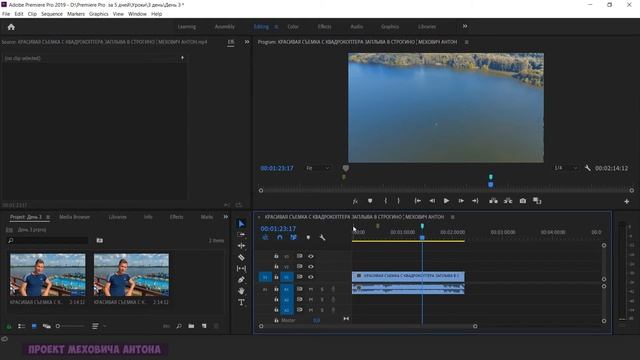Open Program monitor panel menu
This screenshot has height=360, width=640.
tap(467, 42)
